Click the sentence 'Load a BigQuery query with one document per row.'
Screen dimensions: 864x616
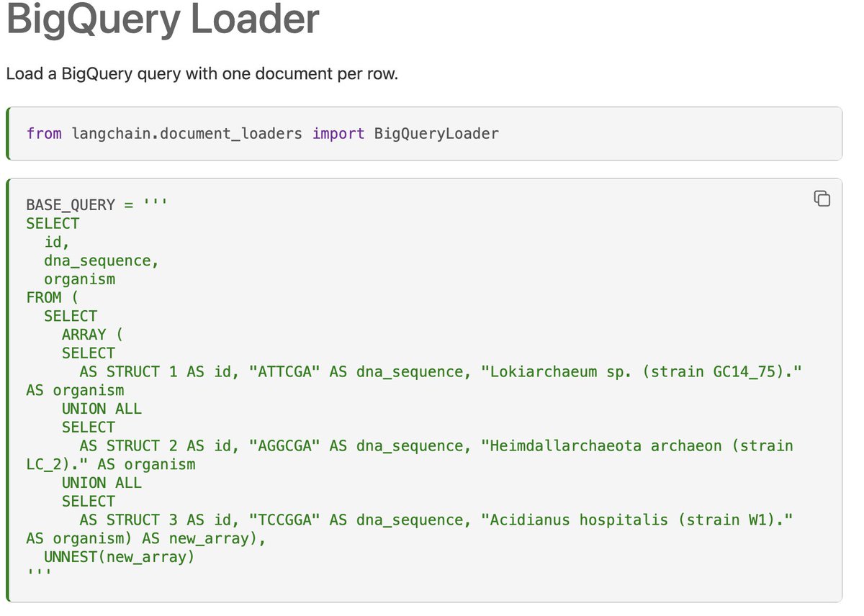pyautogui.click(x=202, y=73)
